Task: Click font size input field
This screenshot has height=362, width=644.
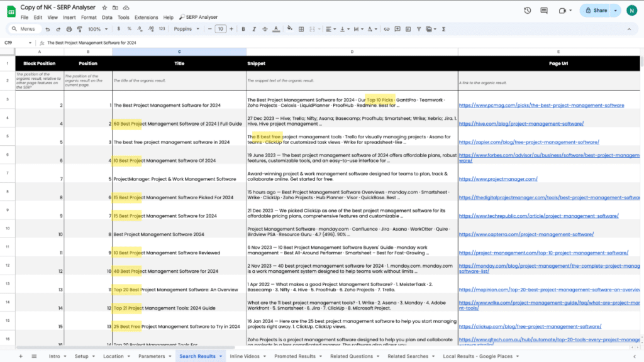Action: pyautogui.click(x=221, y=29)
